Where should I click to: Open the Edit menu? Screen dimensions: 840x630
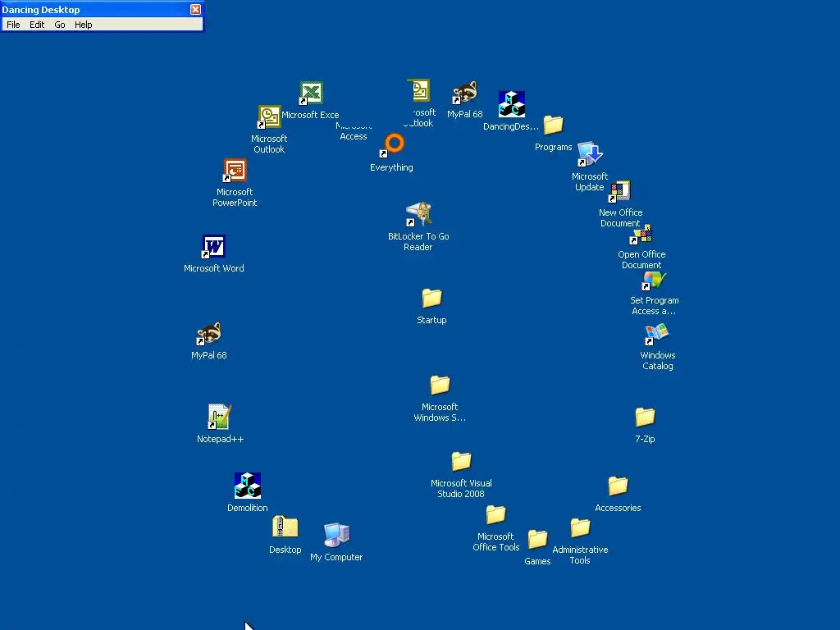(37, 25)
